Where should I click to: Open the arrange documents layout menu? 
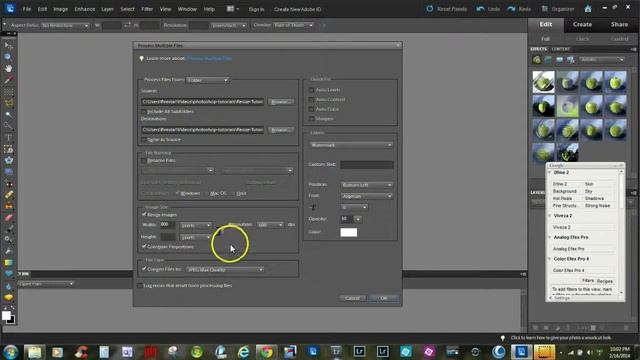coord(232,9)
